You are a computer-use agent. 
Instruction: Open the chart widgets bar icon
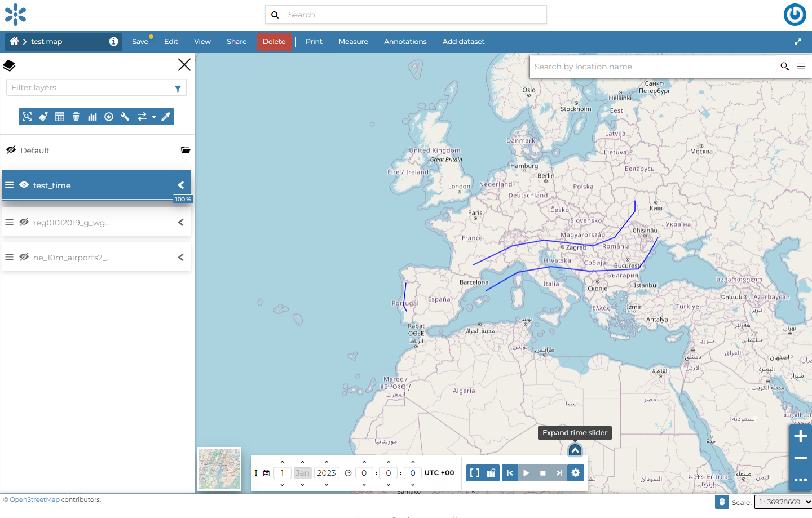click(92, 117)
